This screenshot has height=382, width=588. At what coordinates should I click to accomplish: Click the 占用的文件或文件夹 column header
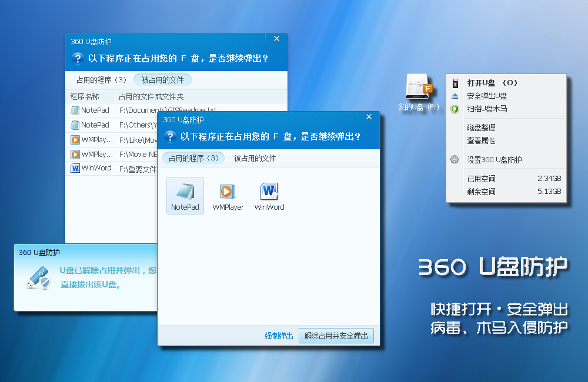[x=151, y=96]
